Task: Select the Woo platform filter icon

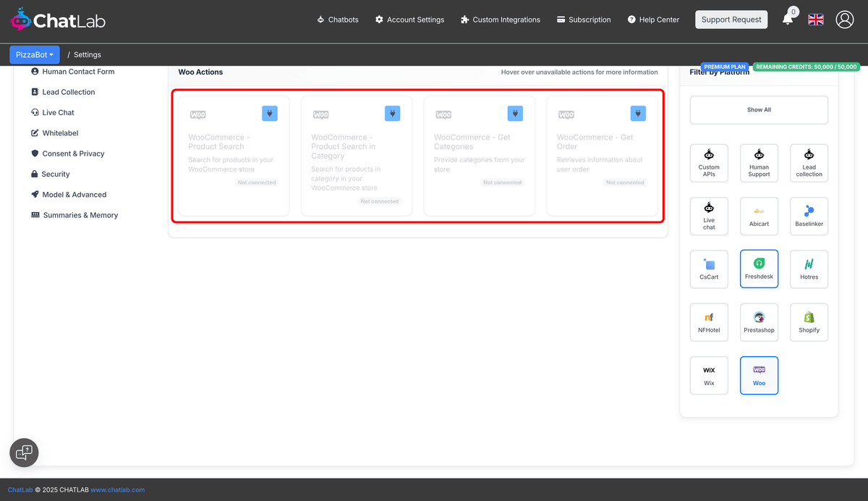Action: (x=759, y=375)
